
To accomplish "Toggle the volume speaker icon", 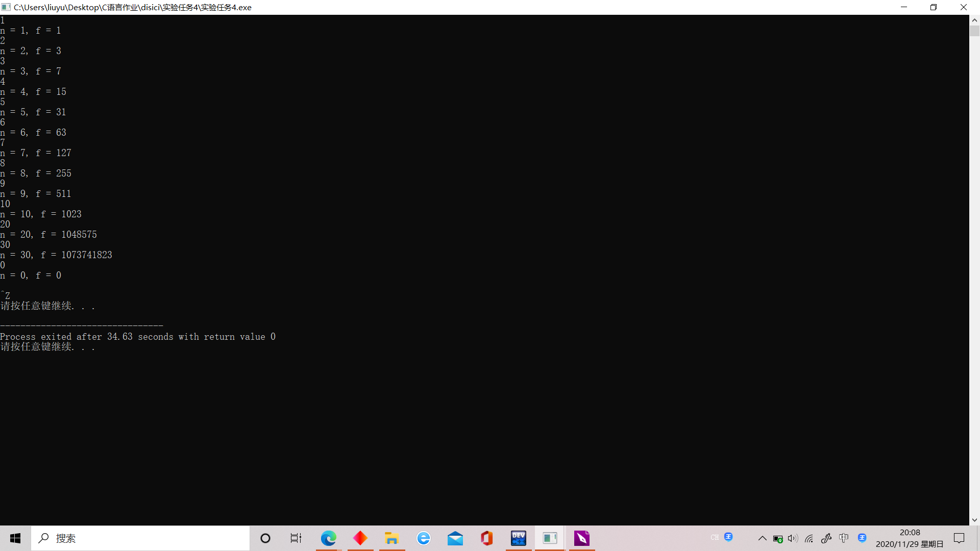I will [793, 538].
